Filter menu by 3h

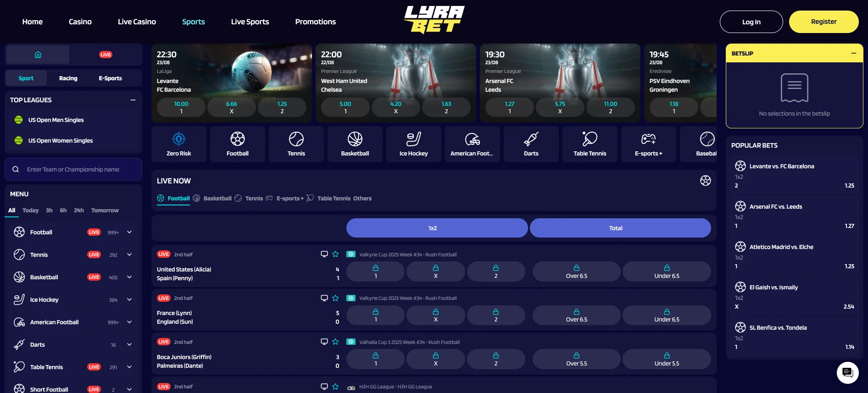pos(49,210)
